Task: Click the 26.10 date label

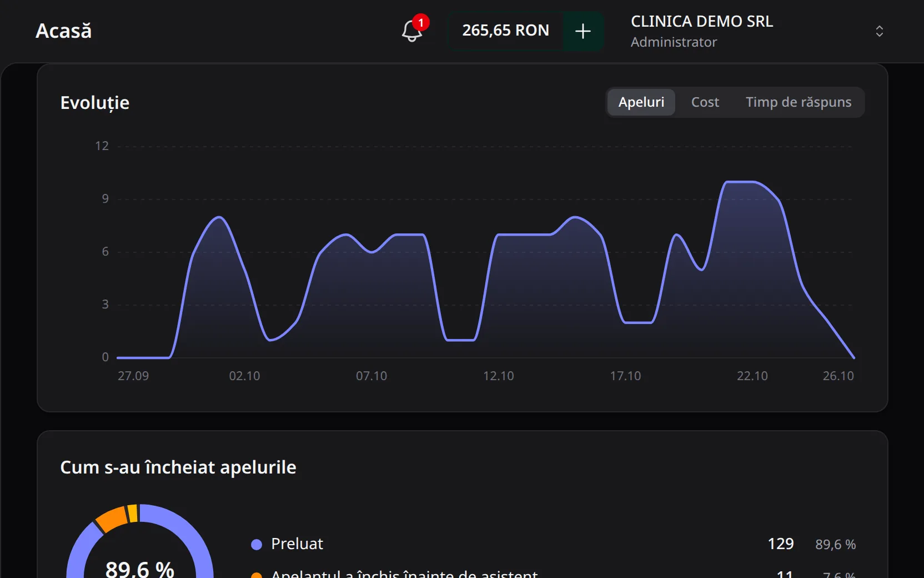Action: click(838, 376)
